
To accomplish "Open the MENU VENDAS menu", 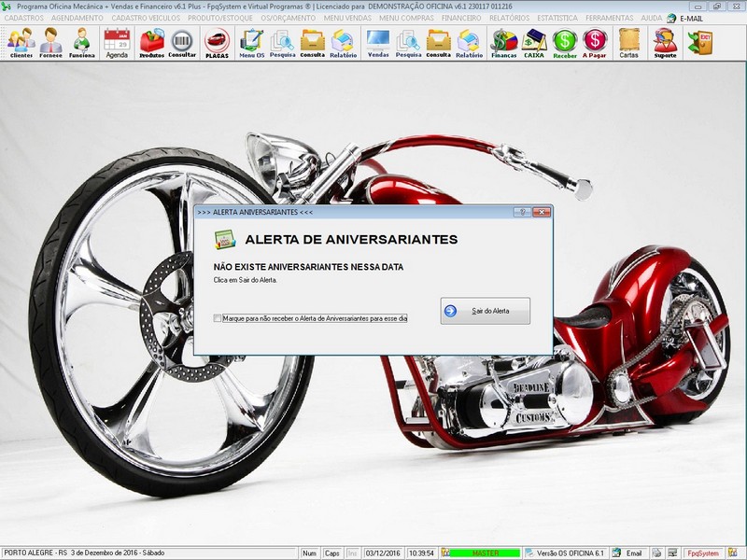I will [x=347, y=18].
